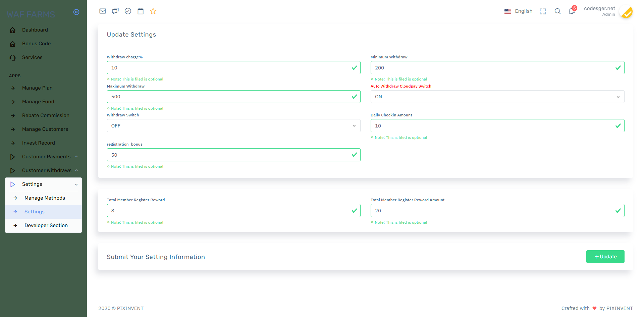Toggle fullscreen with the expand icon
This screenshot has height=317, width=644.
543,11
